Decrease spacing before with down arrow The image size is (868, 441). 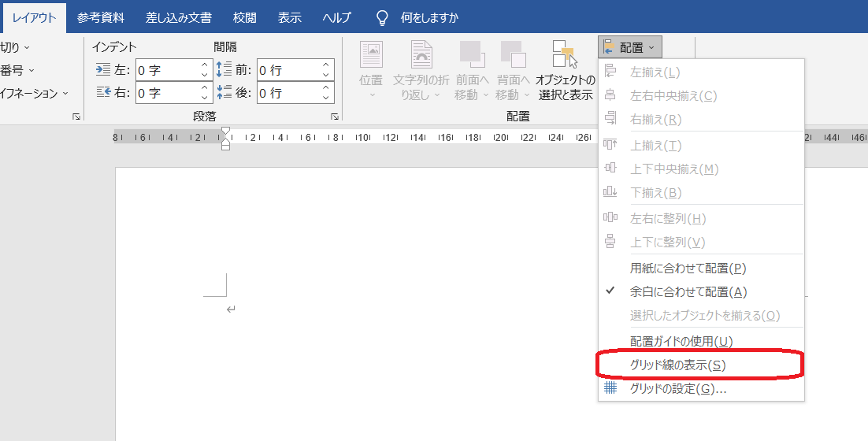coord(325,76)
